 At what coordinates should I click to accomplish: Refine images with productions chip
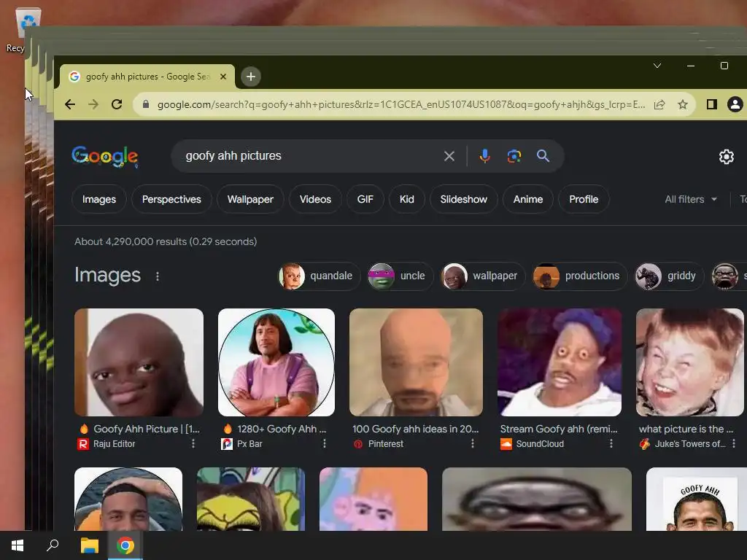(x=579, y=276)
